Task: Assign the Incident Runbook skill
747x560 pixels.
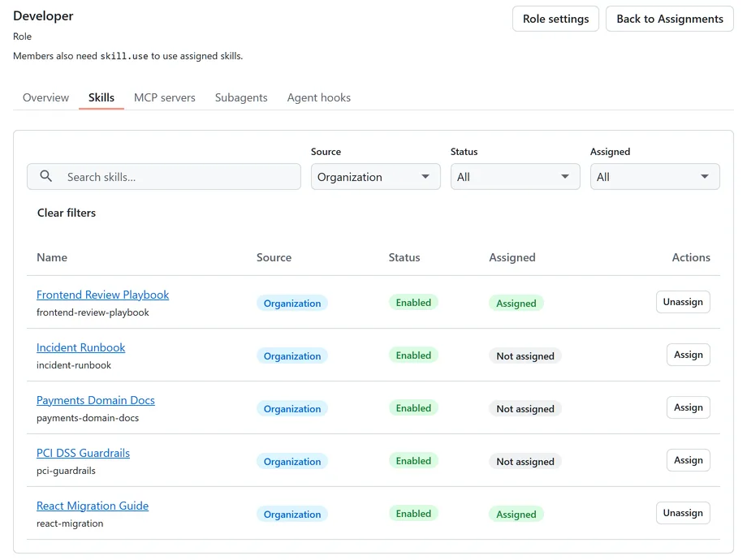Action: [x=688, y=355]
